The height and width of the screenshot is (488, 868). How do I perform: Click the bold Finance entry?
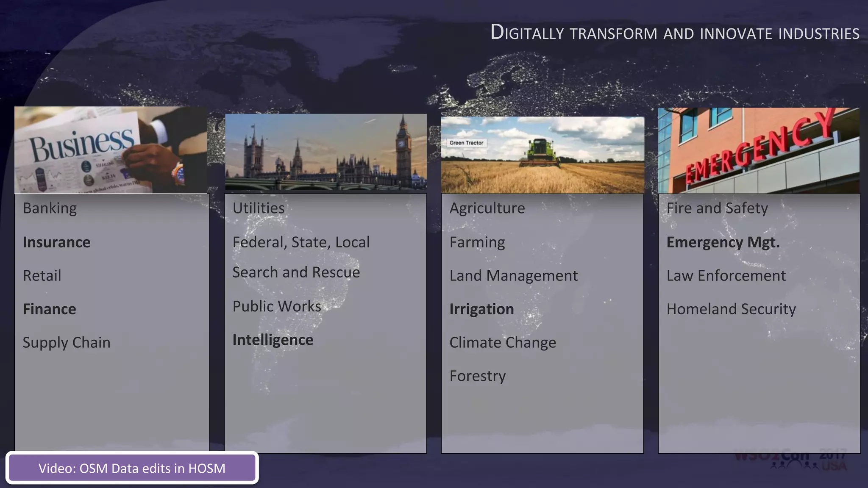point(49,309)
